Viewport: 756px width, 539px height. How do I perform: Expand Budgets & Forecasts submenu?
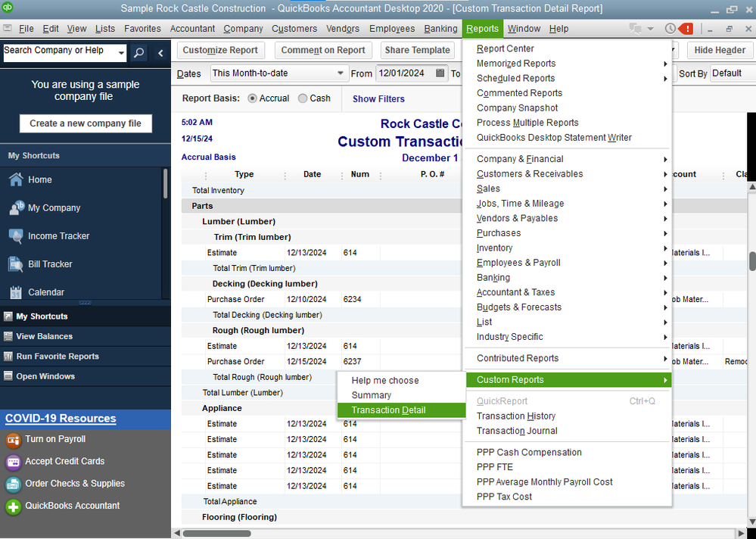665,307
